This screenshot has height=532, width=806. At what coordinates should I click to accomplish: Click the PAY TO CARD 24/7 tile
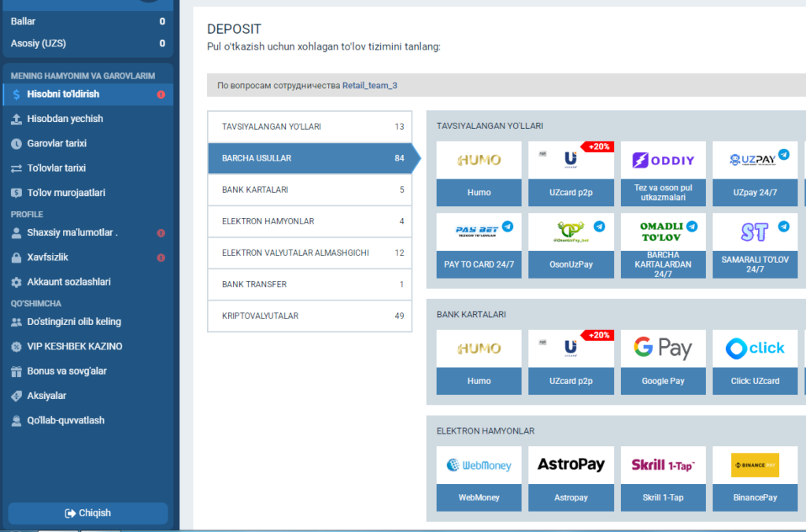479,264
